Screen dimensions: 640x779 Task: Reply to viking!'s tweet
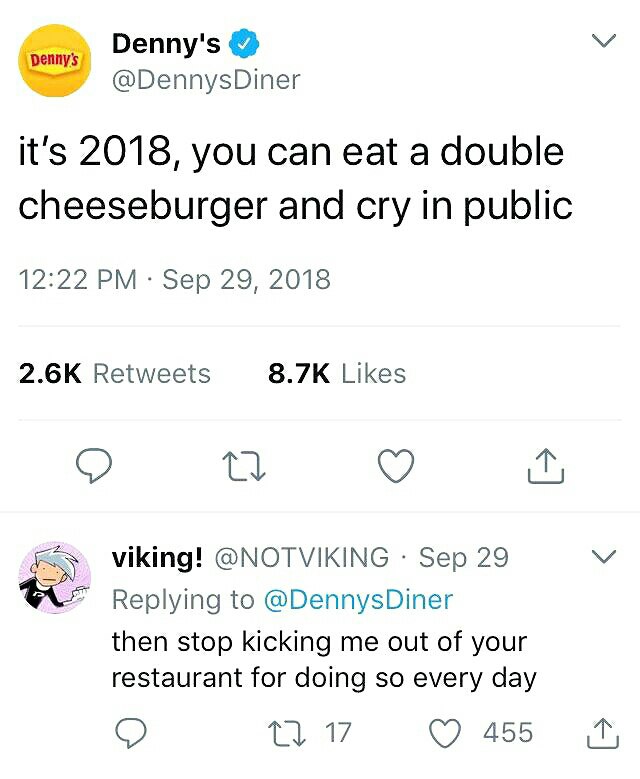(131, 733)
